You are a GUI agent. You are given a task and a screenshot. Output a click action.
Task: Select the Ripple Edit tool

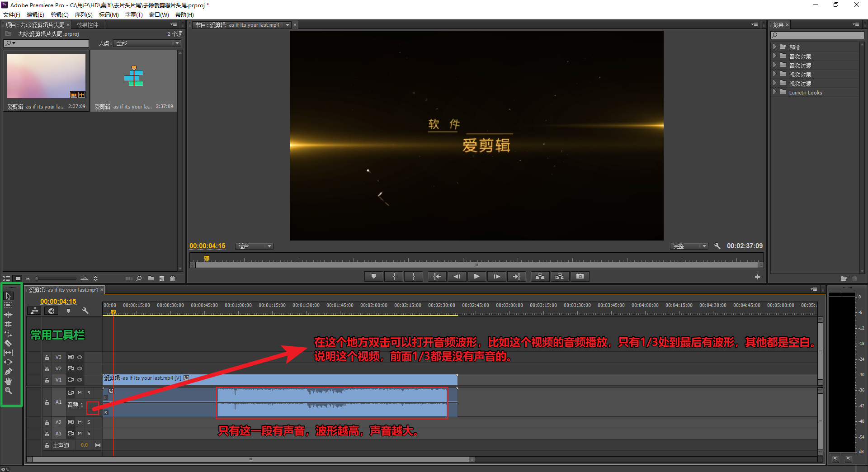click(8, 315)
